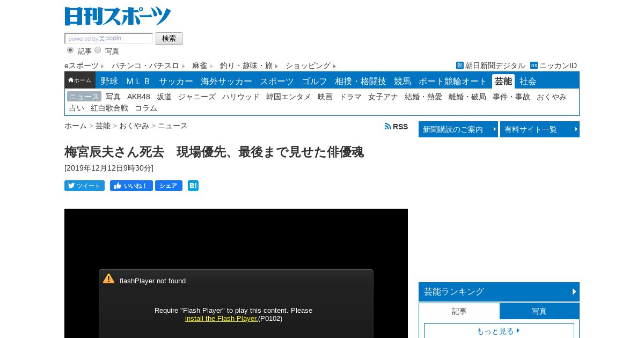Click the Hatena bookmark B! icon
The image size is (644, 338).
[193, 186]
